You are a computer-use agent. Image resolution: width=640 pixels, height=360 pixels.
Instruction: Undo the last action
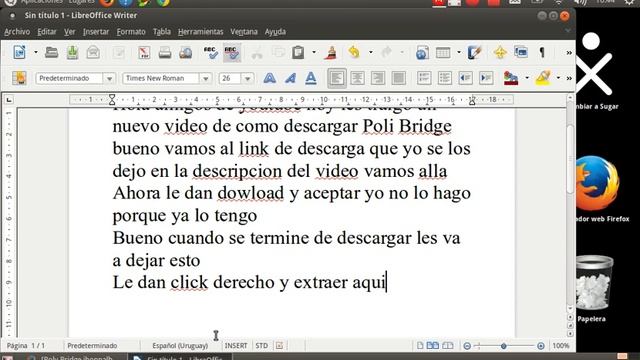[x=354, y=52]
